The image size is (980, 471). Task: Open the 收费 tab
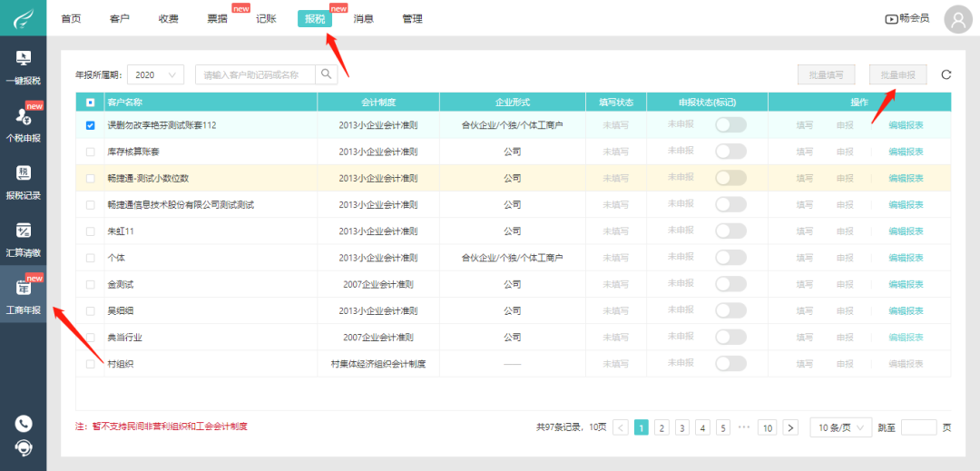[168, 19]
